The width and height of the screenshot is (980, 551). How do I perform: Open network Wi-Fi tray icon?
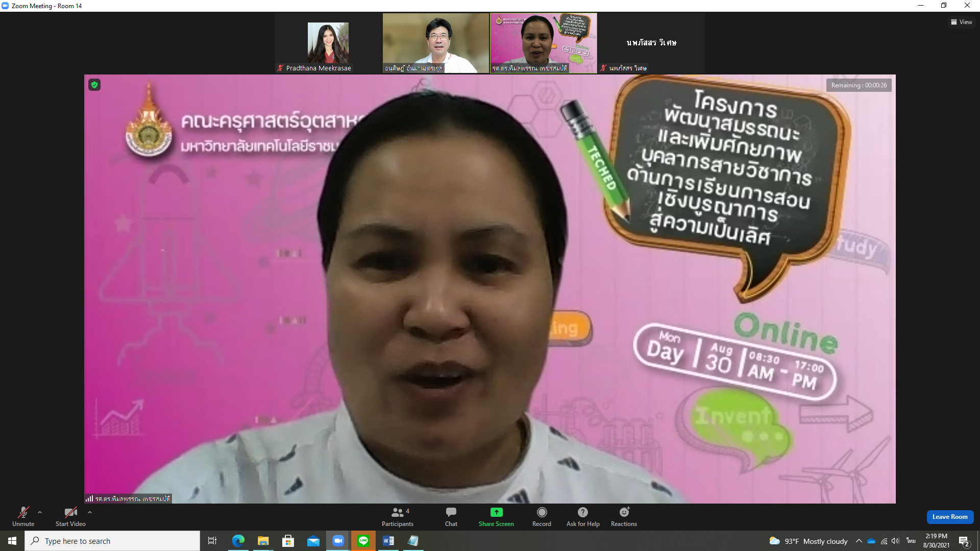click(884, 541)
